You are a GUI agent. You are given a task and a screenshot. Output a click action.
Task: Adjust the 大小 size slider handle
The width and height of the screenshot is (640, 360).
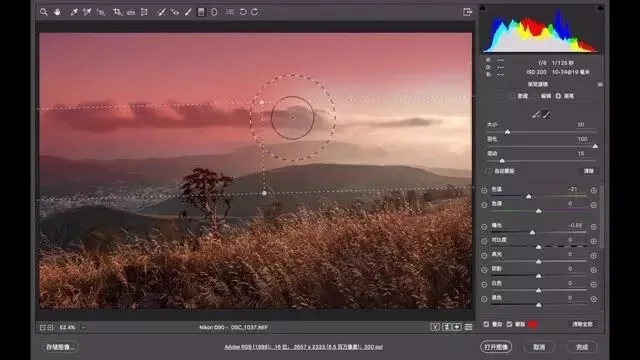(507, 132)
